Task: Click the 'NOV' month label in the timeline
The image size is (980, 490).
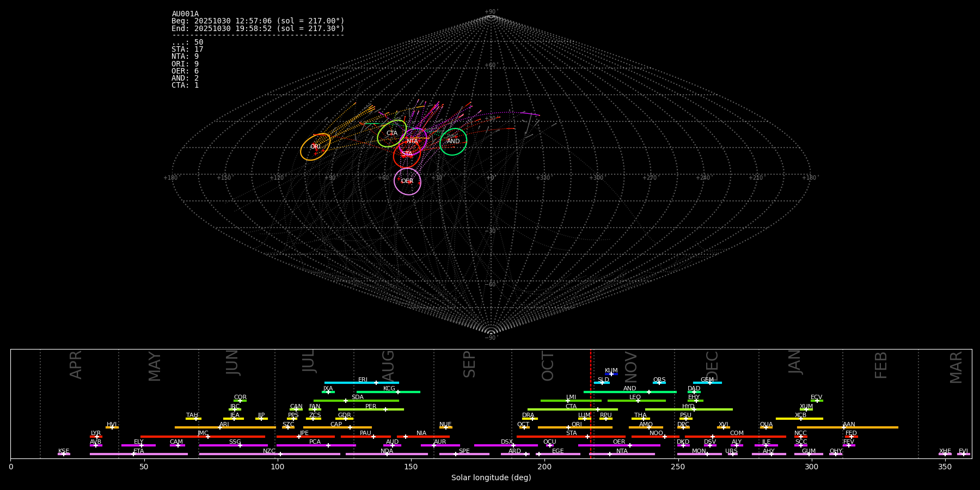Action: (x=631, y=366)
